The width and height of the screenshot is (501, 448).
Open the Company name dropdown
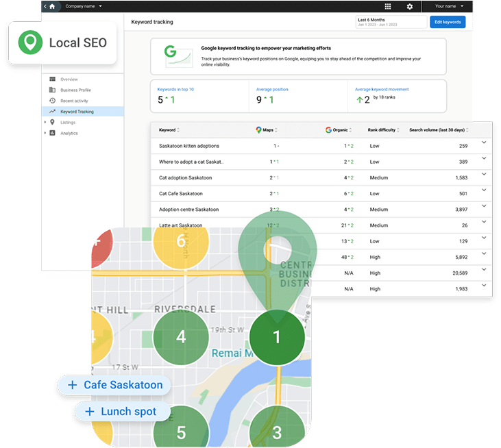[x=84, y=6]
